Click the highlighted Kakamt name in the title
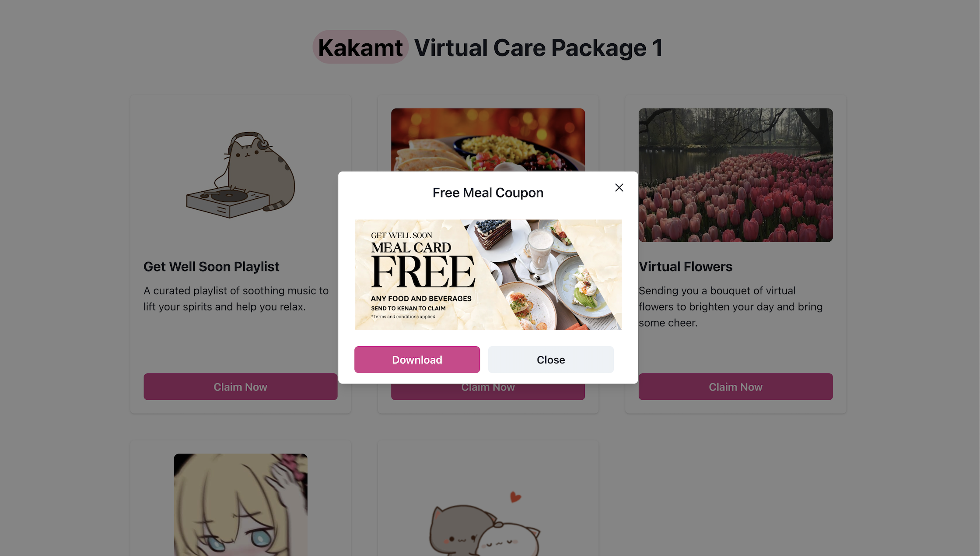The height and width of the screenshot is (556, 980). point(360,47)
